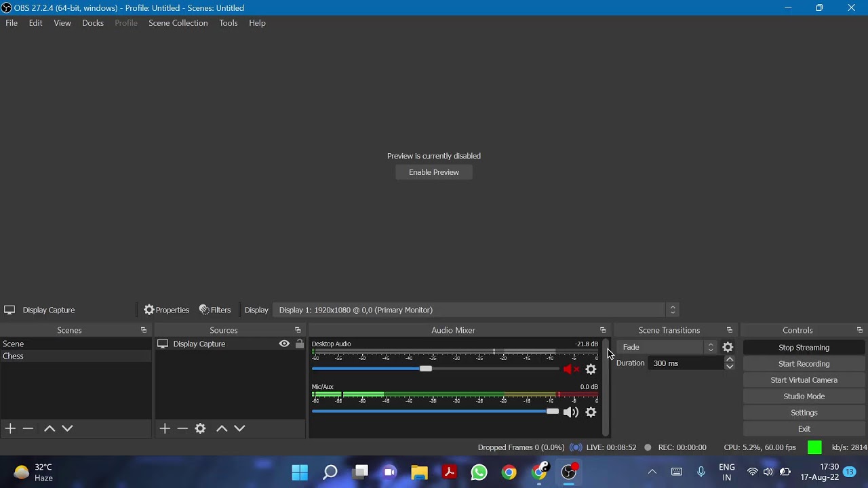Decrease transition duration with the down arrow
Screen dimensions: 868x488
tap(730, 367)
